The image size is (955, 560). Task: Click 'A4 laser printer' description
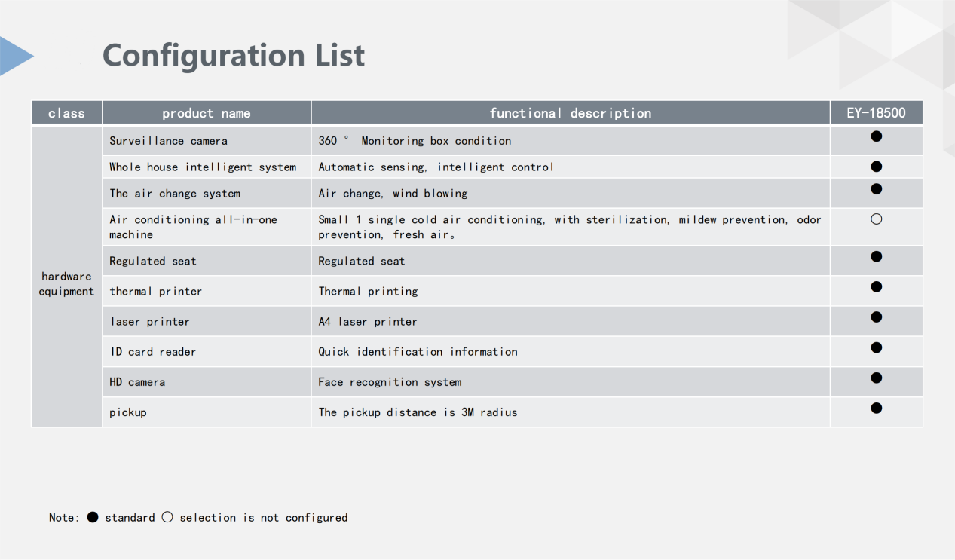pyautogui.click(x=368, y=322)
